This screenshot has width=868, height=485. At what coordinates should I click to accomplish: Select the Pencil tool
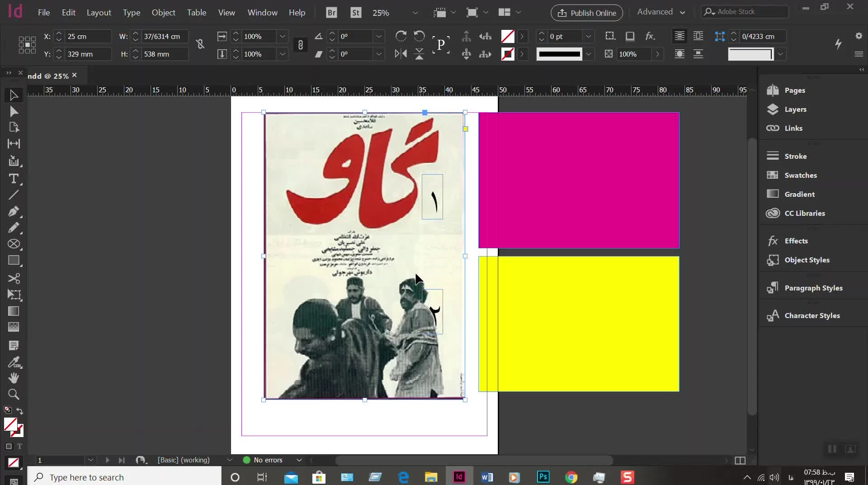click(x=14, y=228)
